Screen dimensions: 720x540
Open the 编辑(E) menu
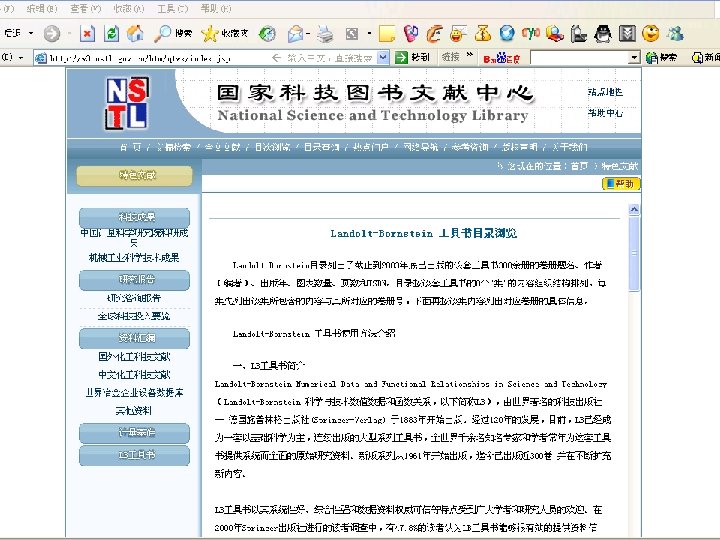[42, 8]
